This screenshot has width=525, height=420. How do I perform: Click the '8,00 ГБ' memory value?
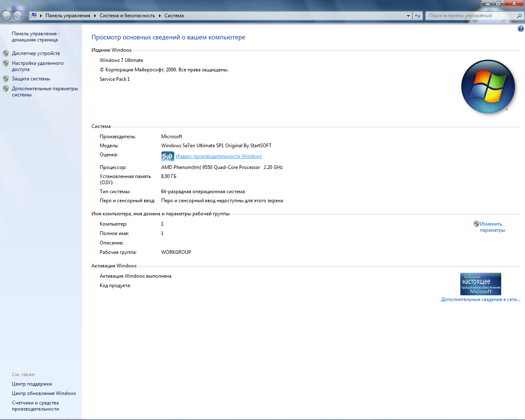point(169,176)
